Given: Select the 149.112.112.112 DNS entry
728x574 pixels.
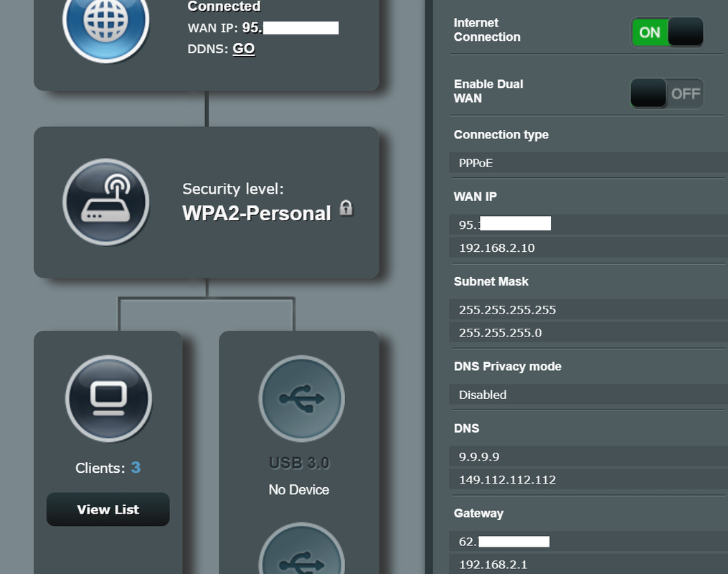Looking at the screenshot, I should click(507, 479).
